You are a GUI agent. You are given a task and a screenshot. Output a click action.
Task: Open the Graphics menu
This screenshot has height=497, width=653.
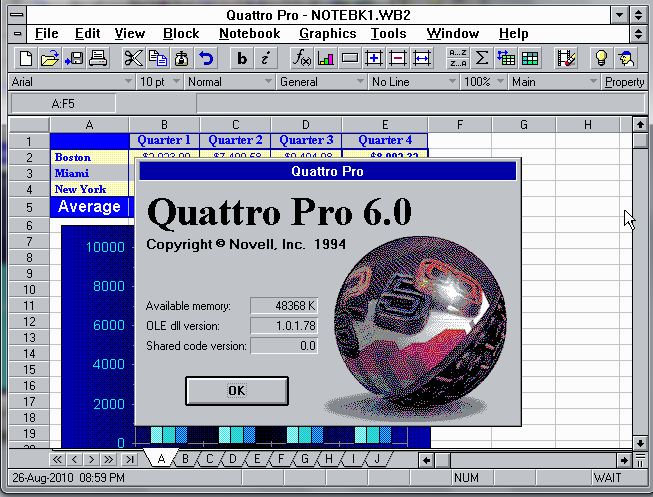point(327,33)
